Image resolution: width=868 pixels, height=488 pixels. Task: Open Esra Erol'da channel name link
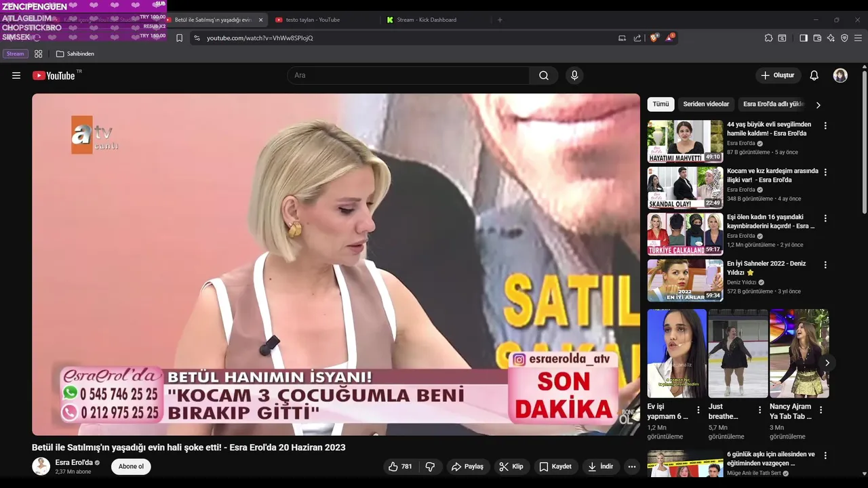(74, 462)
